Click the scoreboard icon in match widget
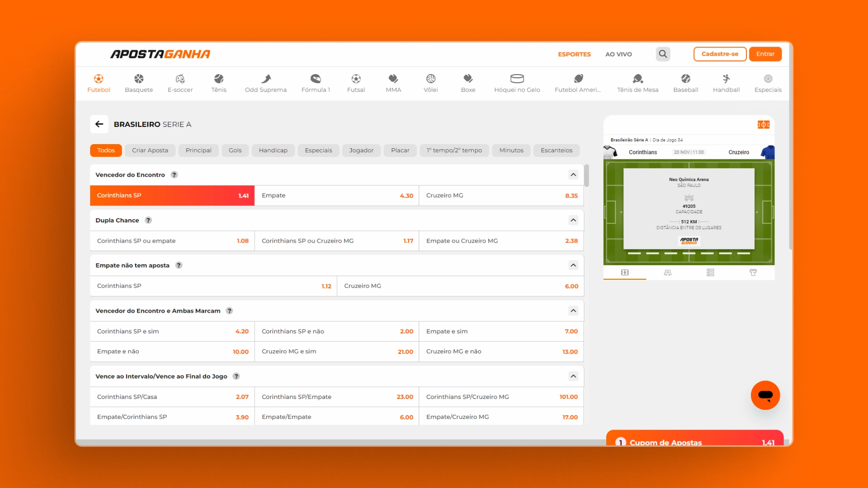The height and width of the screenshot is (488, 868). point(764,125)
